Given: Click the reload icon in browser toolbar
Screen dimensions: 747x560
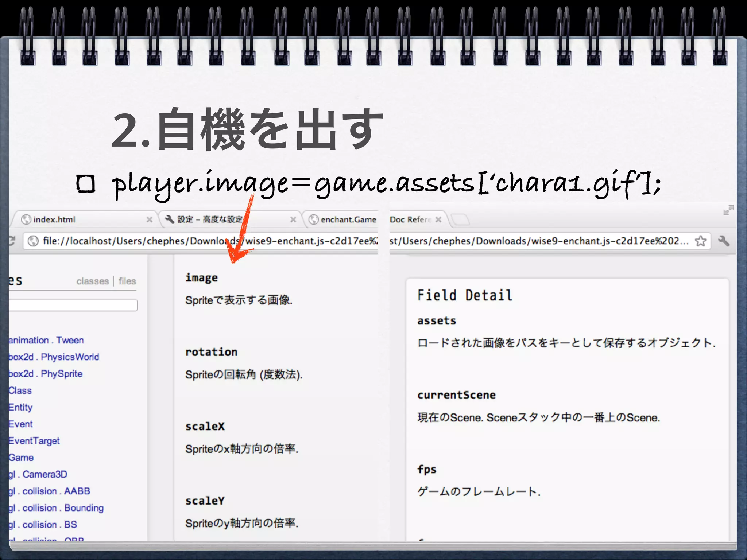Looking at the screenshot, I should point(12,241).
